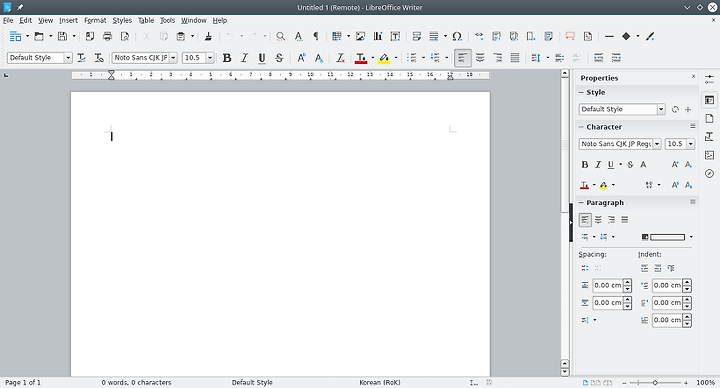Image resolution: width=720 pixels, height=388 pixels.
Task: Click the Toggle Print Preview icon
Action: tap(125, 36)
